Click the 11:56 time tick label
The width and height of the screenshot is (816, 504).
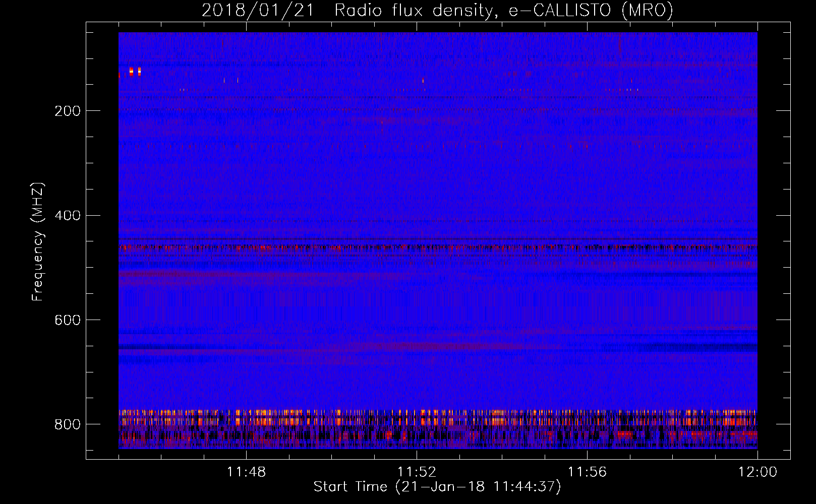click(587, 472)
